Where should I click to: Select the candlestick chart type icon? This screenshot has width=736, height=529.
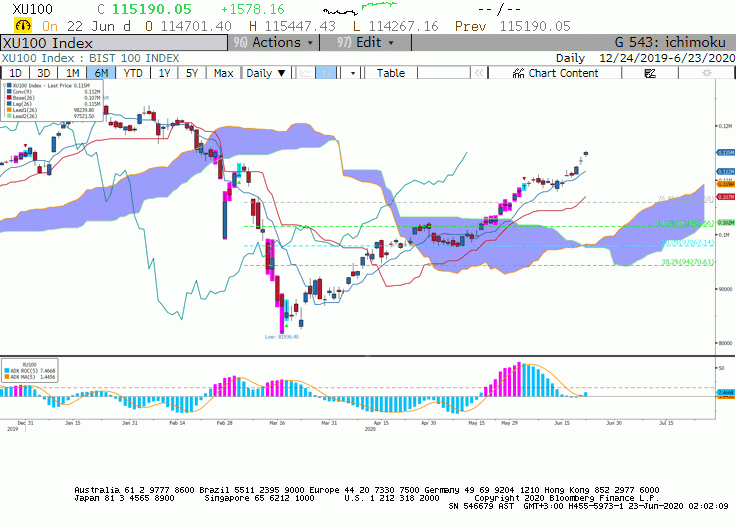325,73
